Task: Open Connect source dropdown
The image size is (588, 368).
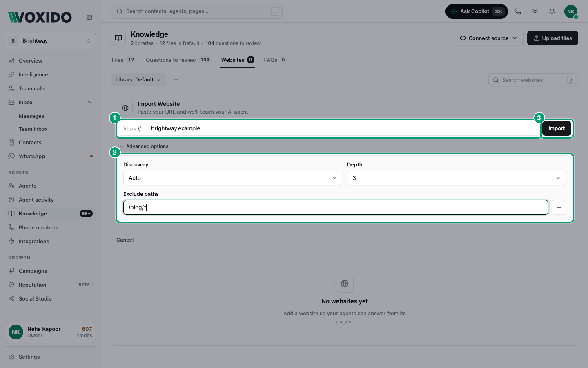Action: tap(488, 38)
